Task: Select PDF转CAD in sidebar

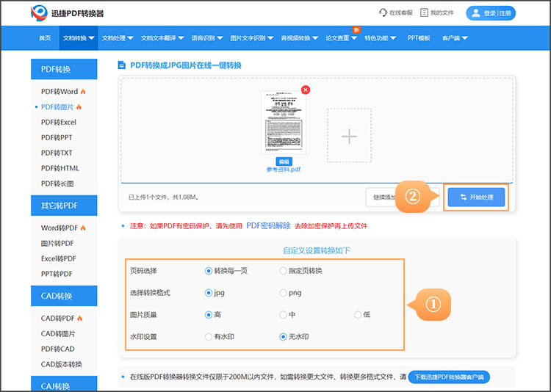Action: tap(57, 349)
